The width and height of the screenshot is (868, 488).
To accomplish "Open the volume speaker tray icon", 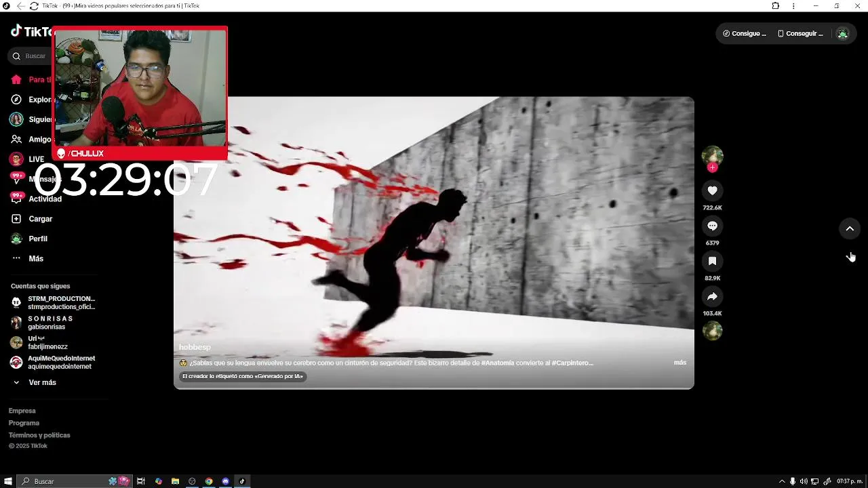I will click(804, 481).
